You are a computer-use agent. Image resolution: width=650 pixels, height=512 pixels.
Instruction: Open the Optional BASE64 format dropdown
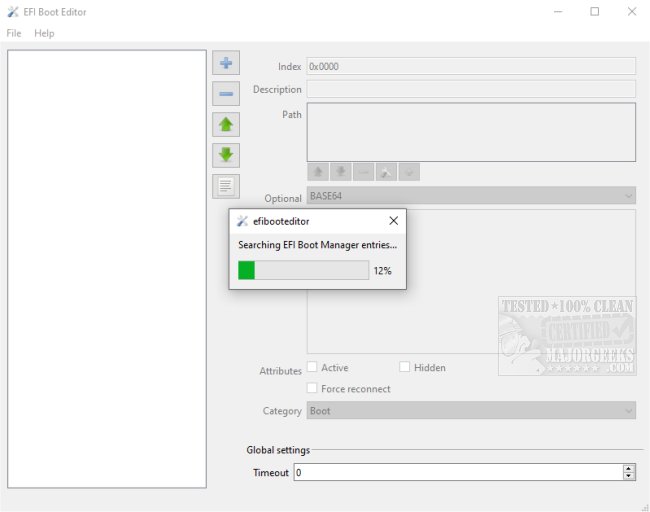(470, 197)
